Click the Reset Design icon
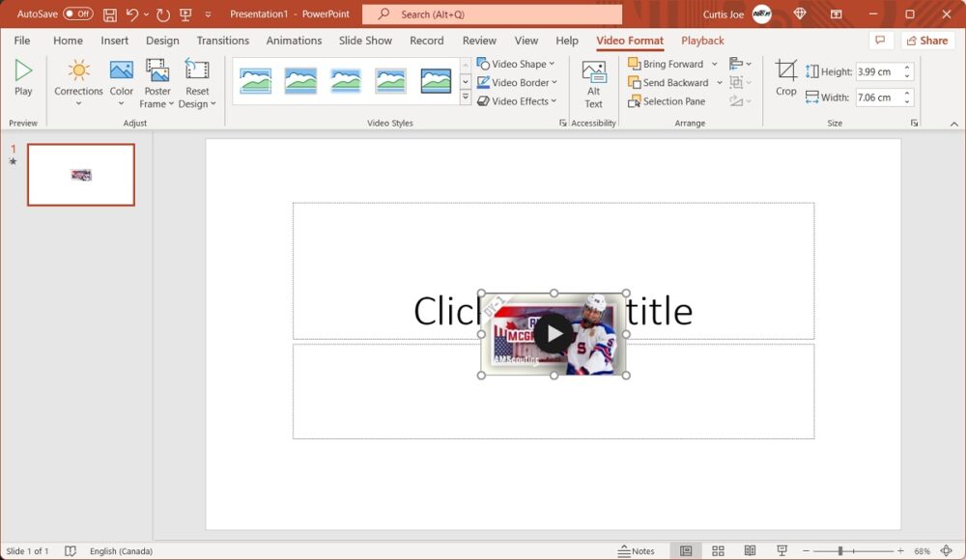This screenshot has height=560, width=966. coord(197,71)
